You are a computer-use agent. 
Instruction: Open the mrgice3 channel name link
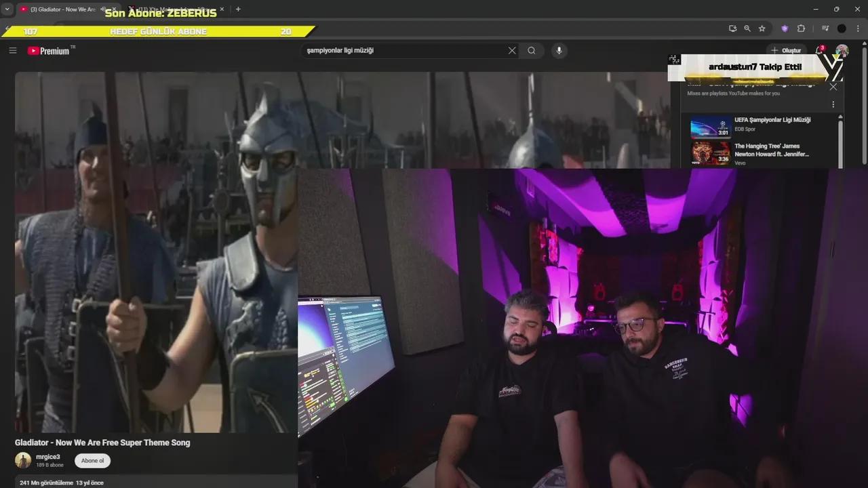tap(48, 457)
